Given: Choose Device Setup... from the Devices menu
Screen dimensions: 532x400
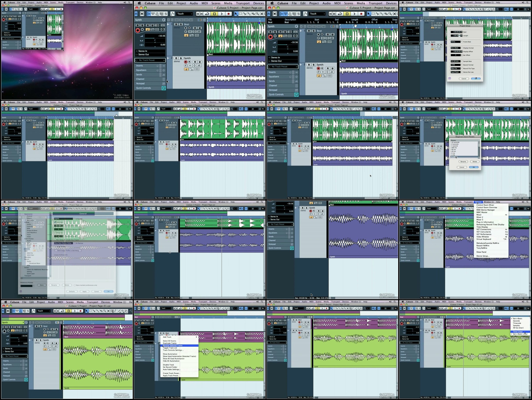Looking at the screenshot, I should 482,256.
